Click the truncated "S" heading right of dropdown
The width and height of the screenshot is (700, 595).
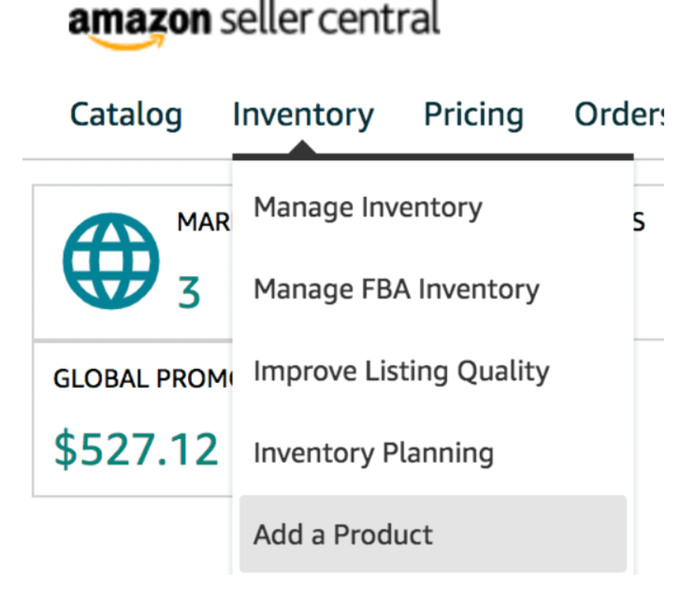coord(639,222)
